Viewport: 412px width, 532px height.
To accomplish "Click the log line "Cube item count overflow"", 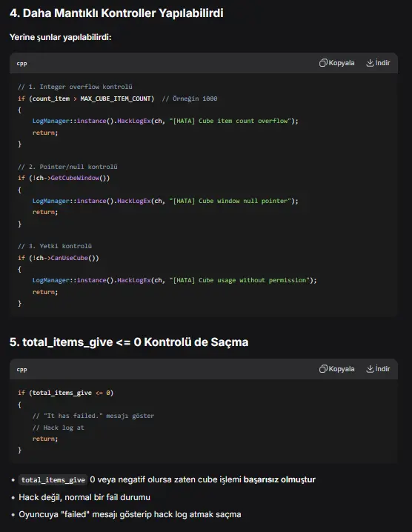I will tap(165, 121).
